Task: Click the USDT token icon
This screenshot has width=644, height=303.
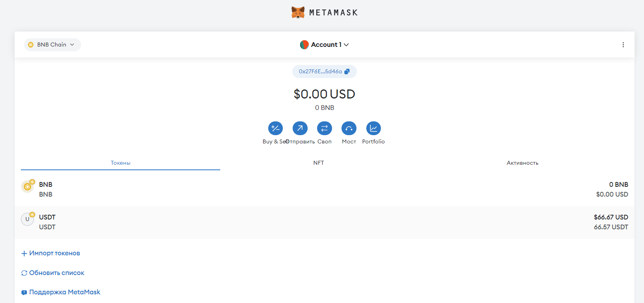Action: click(x=27, y=219)
